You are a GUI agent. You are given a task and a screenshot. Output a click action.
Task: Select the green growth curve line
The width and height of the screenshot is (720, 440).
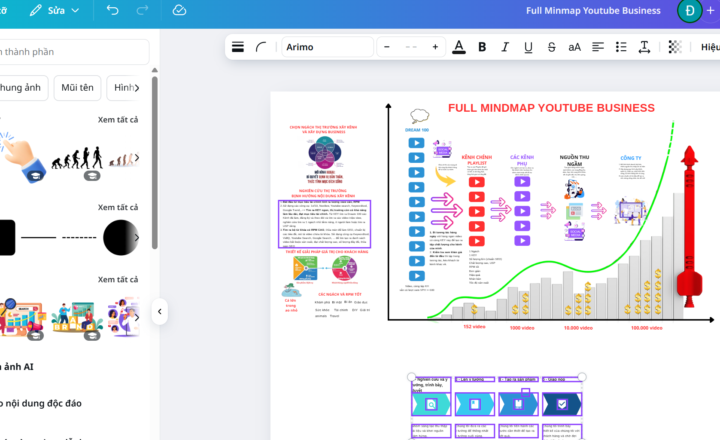click(547, 263)
